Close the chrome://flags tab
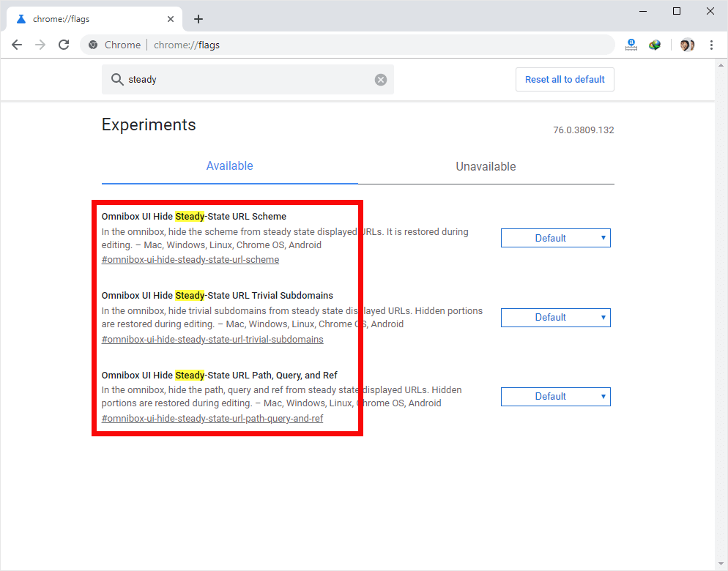Screen dimensions: 728x571 (171, 19)
